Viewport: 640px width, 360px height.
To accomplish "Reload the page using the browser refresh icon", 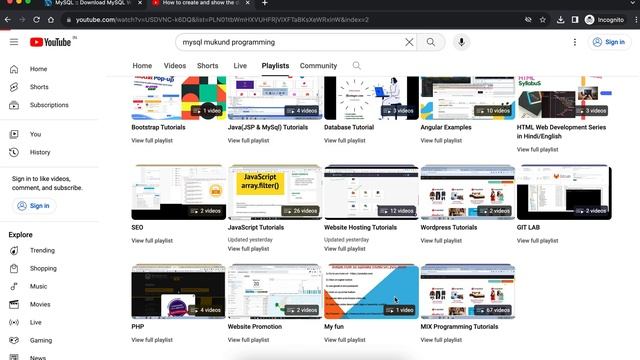I will pyautogui.click(x=36, y=20).
